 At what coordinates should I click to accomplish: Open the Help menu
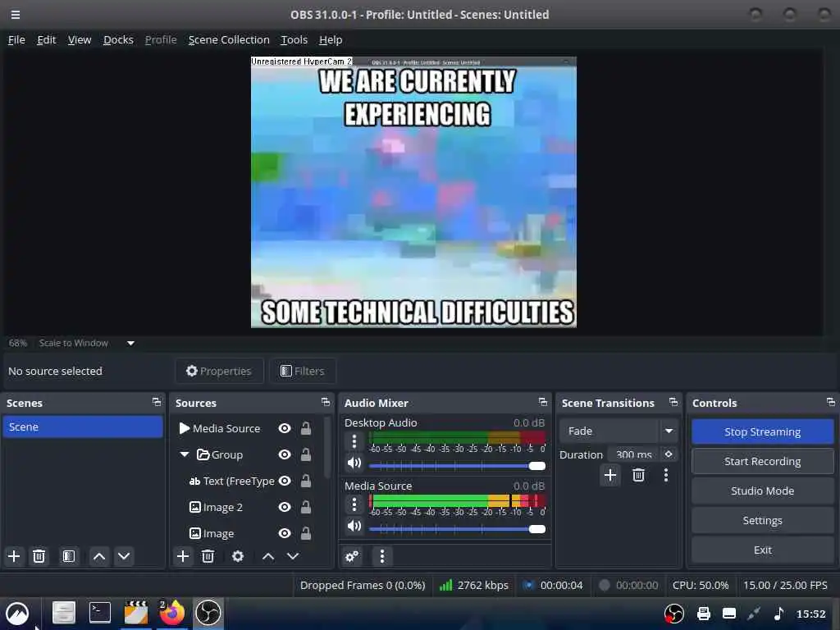click(331, 39)
